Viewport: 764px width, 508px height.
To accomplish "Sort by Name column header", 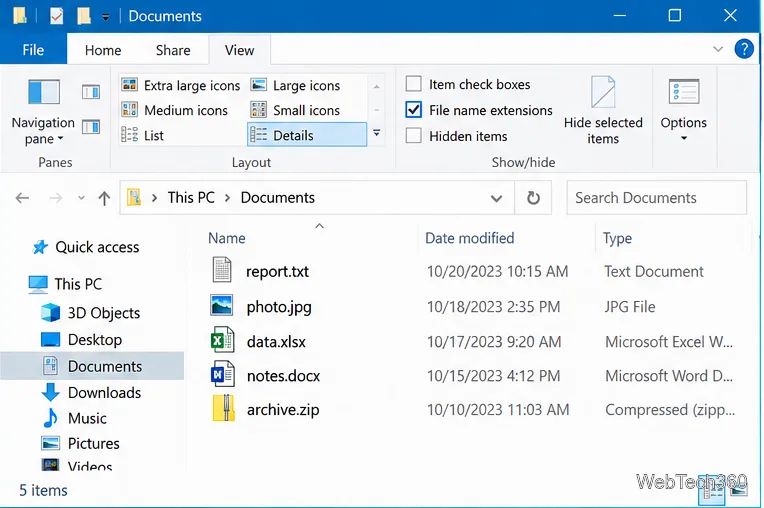I will click(227, 238).
